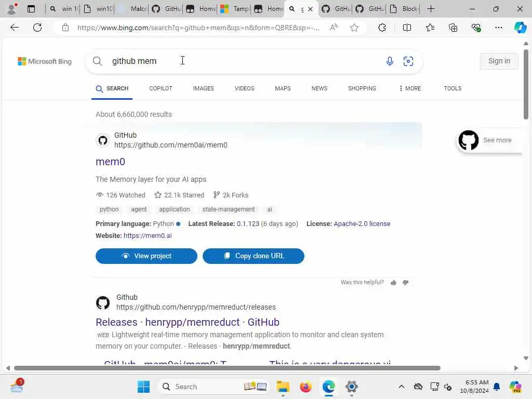Viewport: 532px width, 399px height.
Task: Open Apache-2.0 license link
Action: [362, 224]
